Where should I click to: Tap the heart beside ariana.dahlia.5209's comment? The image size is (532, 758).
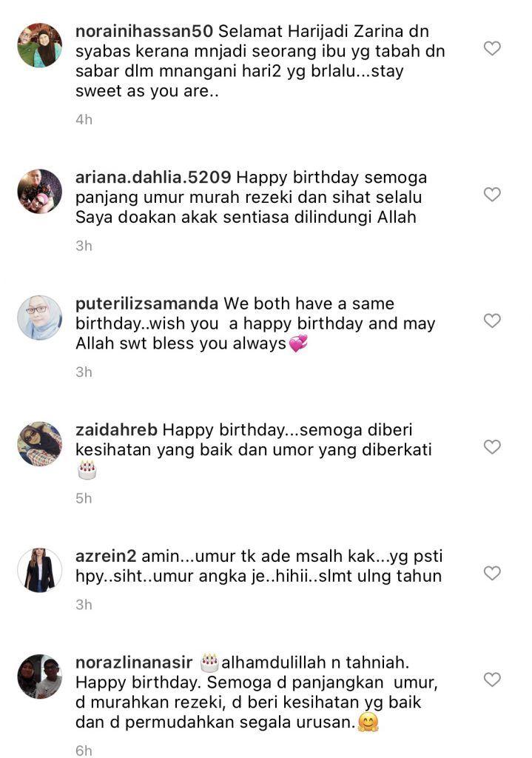(492, 195)
